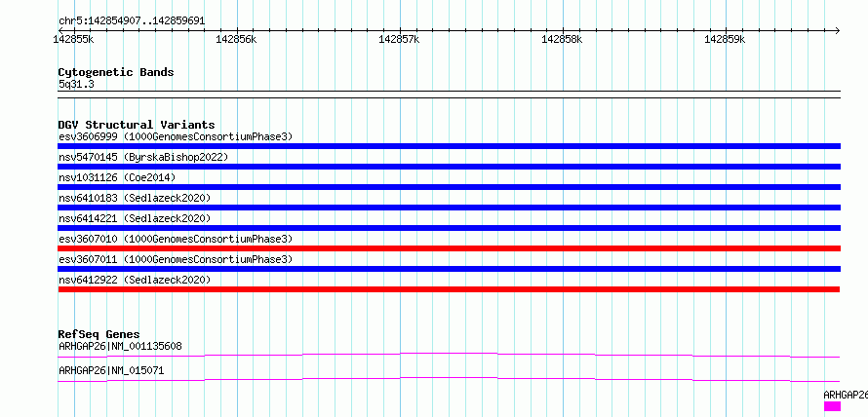Click the nsv6412922 (Sedlazeck2020) label

tap(135, 280)
